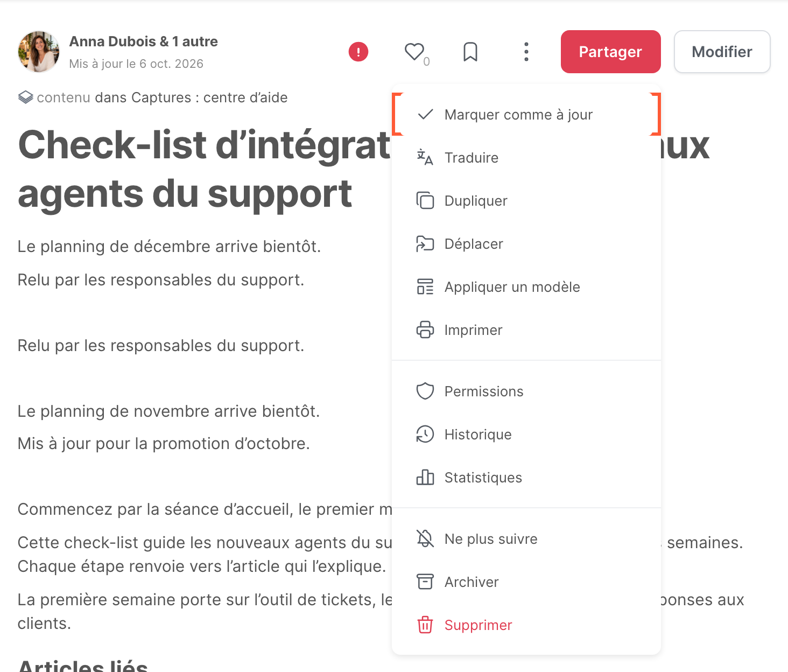Select Marquer comme à jour
Screen dimensions: 788x672
526,115
